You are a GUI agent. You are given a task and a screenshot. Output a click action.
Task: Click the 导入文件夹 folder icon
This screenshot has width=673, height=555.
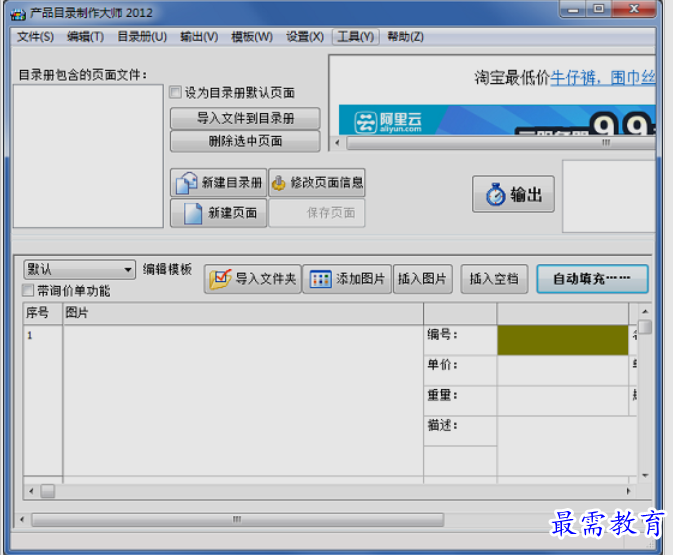(220, 279)
